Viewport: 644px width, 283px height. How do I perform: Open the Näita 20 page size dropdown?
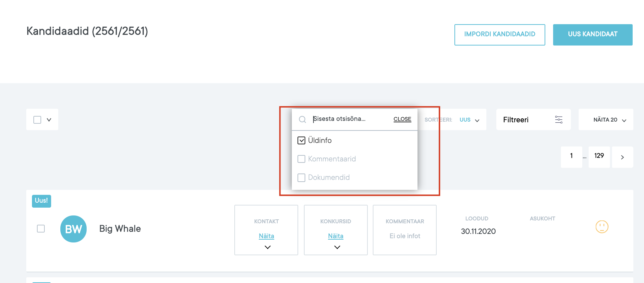click(609, 120)
